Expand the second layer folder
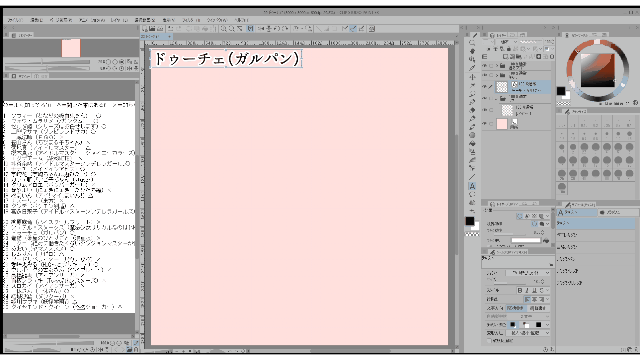640x360 pixels. click(x=497, y=75)
